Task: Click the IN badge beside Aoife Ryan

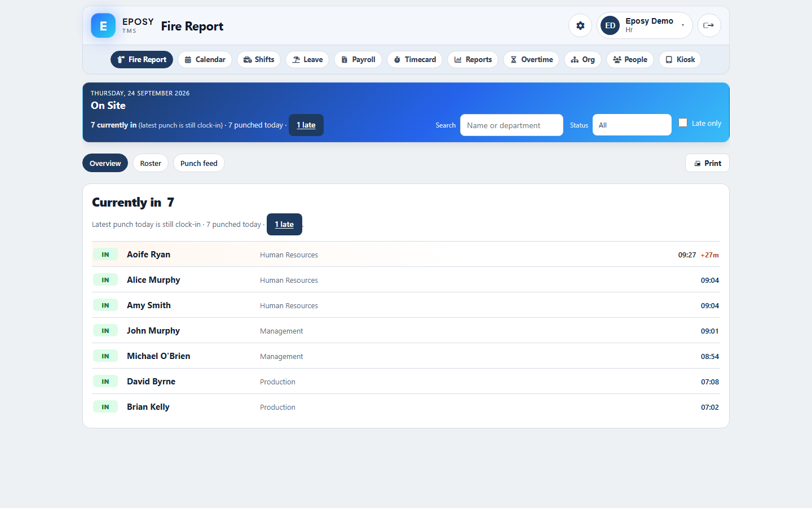Action: 105,255
